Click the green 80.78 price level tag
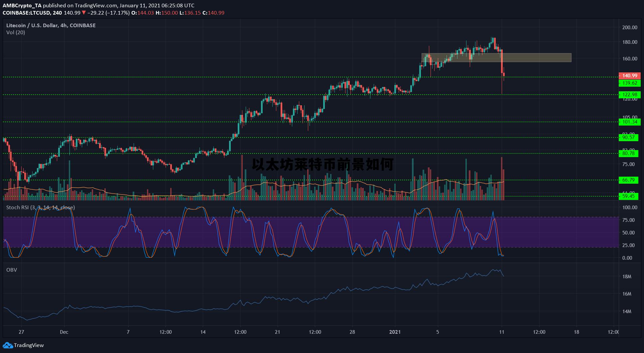The image size is (644, 353). click(x=629, y=153)
